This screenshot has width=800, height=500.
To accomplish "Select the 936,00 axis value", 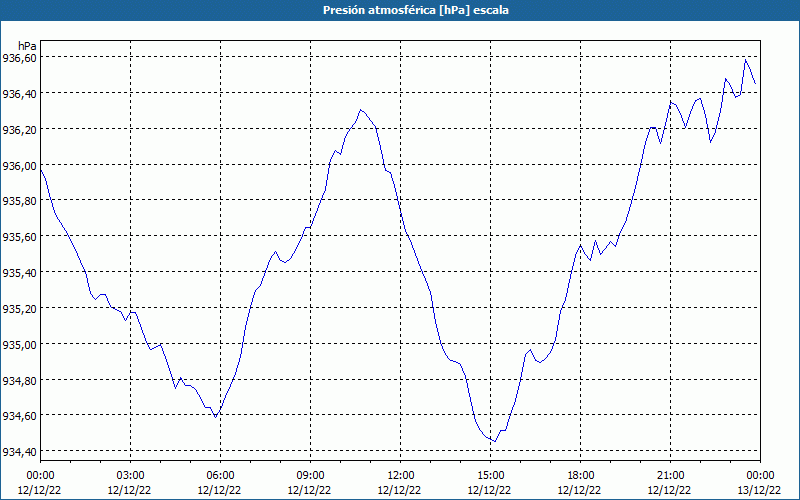I will (19, 165).
